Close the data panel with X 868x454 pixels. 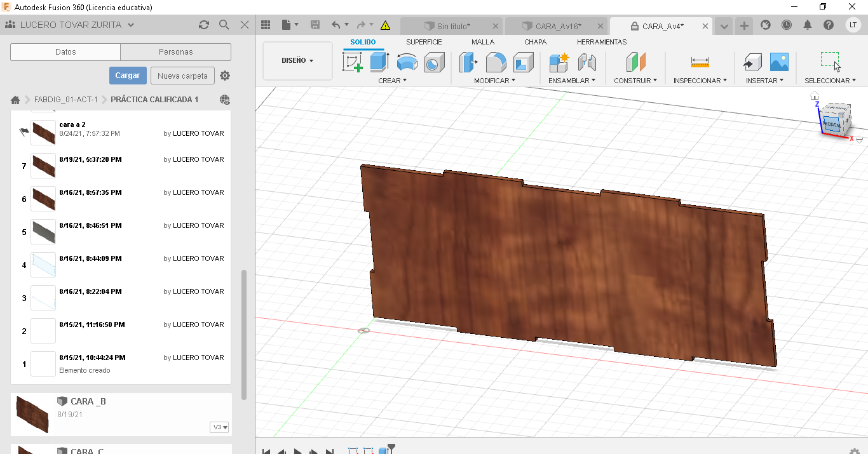pos(245,25)
